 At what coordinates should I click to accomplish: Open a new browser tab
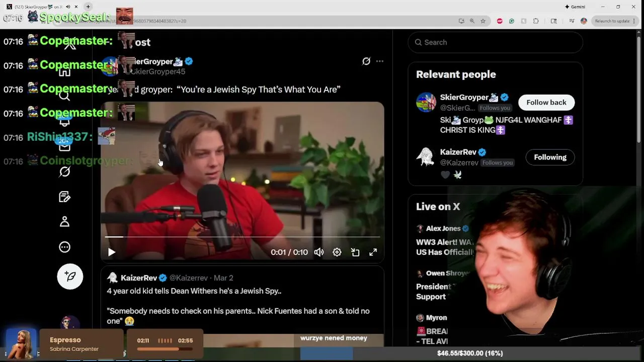88,7
